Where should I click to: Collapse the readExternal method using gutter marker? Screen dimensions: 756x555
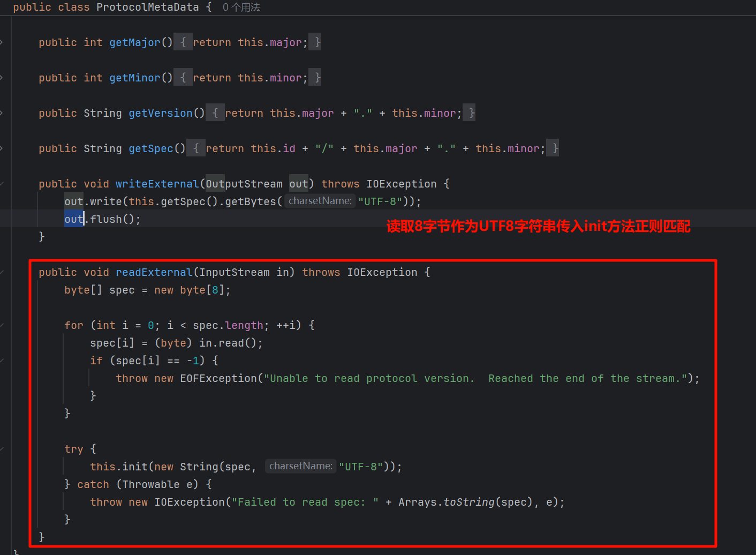[x=2, y=272]
